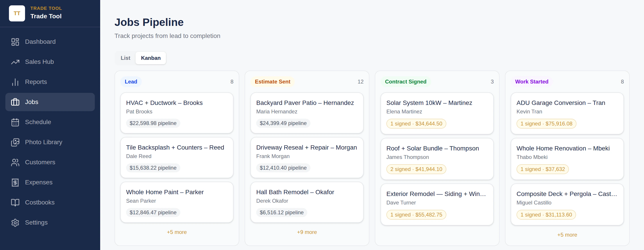The image size is (644, 250).
Task: Click the 1 signed · $55,482.75 badge
Action: [416, 215]
